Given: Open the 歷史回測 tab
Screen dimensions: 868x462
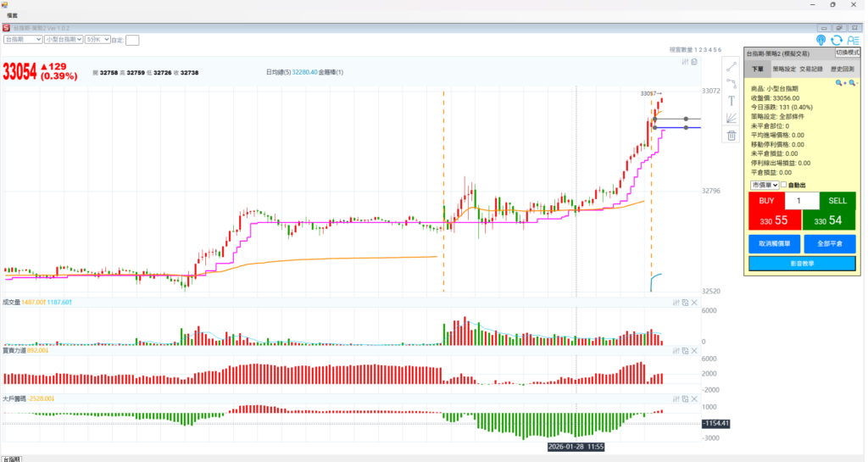Looking at the screenshot, I should [842, 69].
